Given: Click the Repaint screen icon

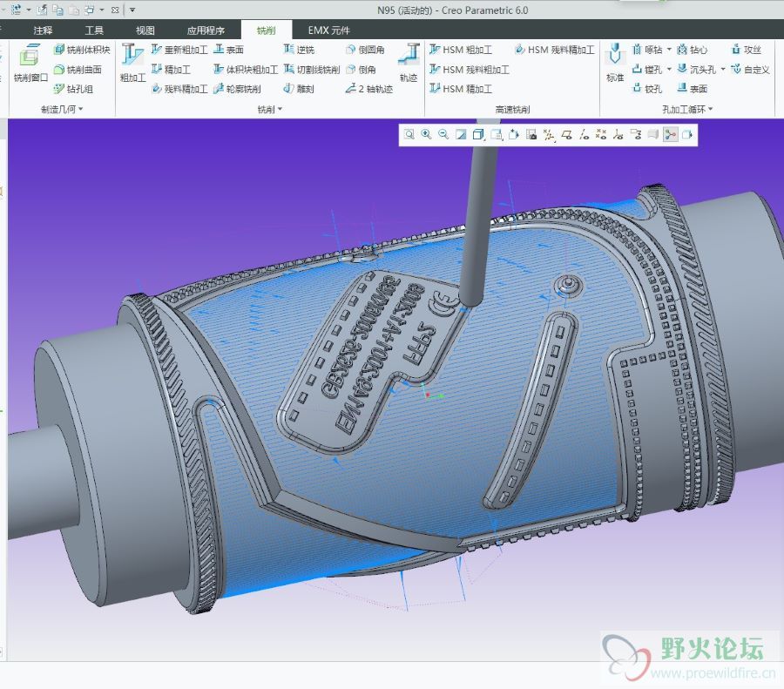Looking at the screenshot, I should coord(461,134).
